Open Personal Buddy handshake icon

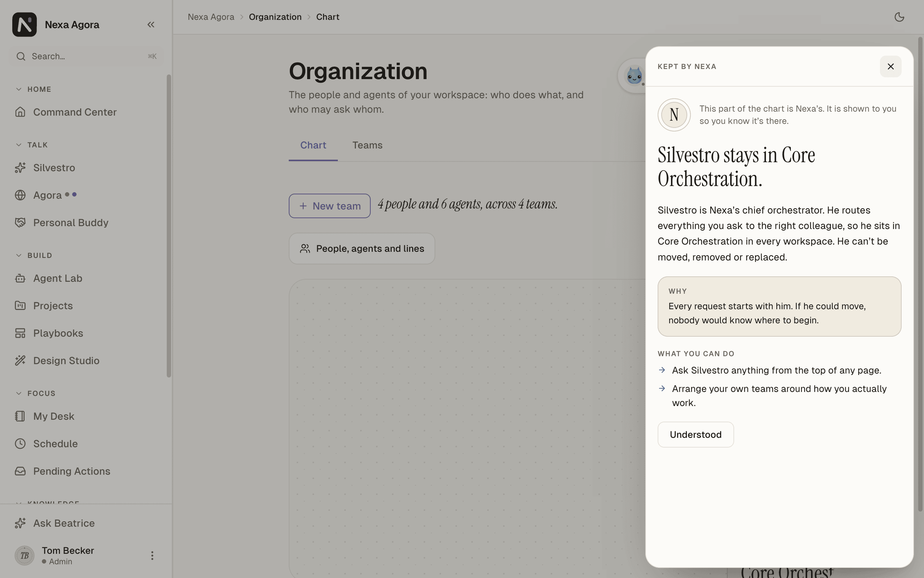pos(20,223)
